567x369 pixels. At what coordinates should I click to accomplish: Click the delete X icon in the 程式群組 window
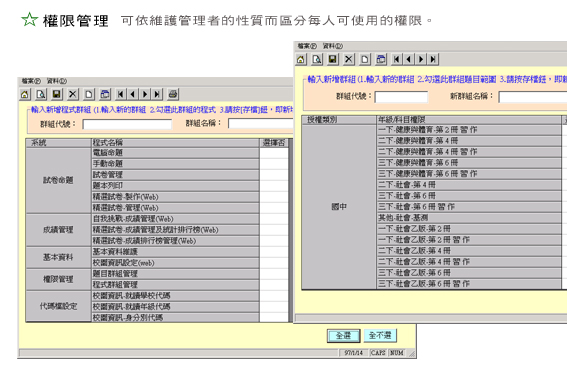click(x=73, y=95)
